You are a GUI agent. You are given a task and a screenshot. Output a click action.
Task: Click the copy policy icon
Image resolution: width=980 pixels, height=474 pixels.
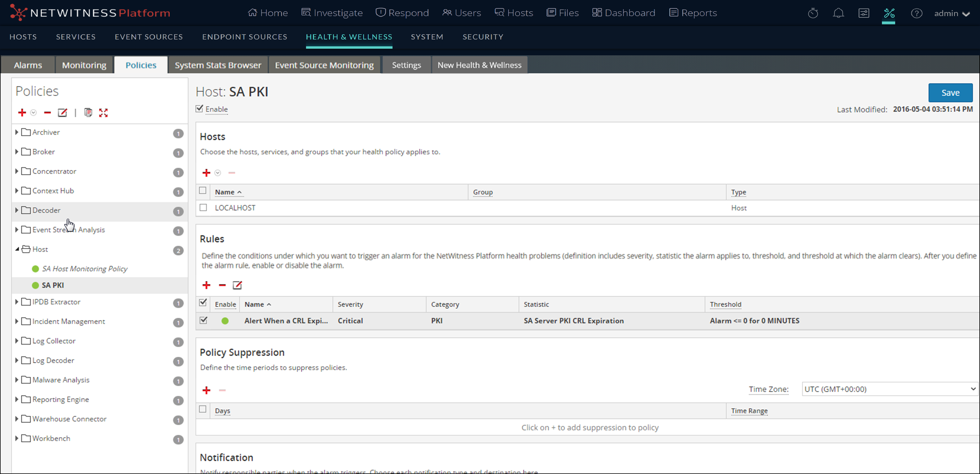88,113
